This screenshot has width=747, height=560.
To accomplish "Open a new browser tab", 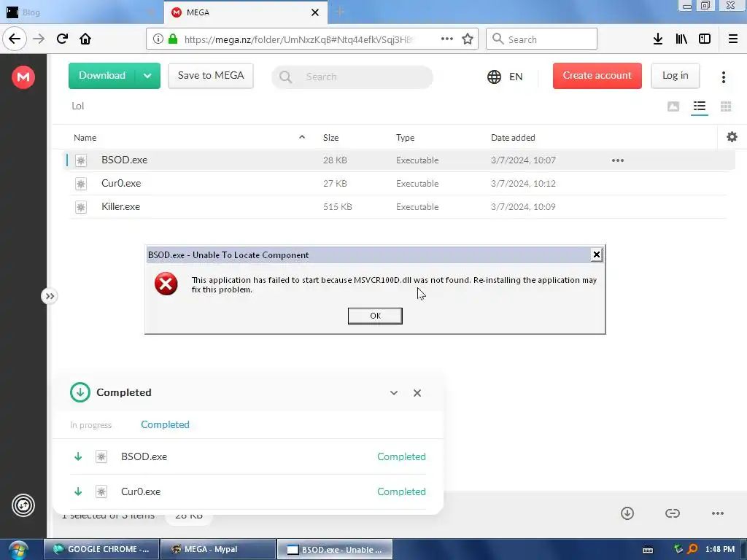I will click(340, 12).
